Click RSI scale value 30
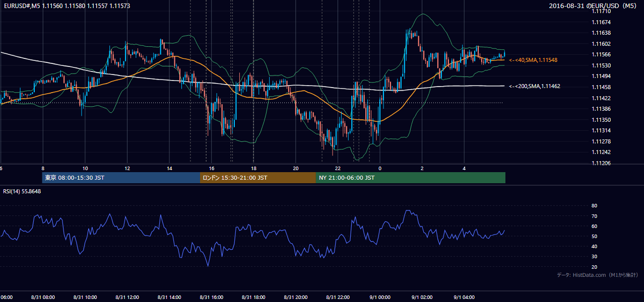 tap(594, 257)
